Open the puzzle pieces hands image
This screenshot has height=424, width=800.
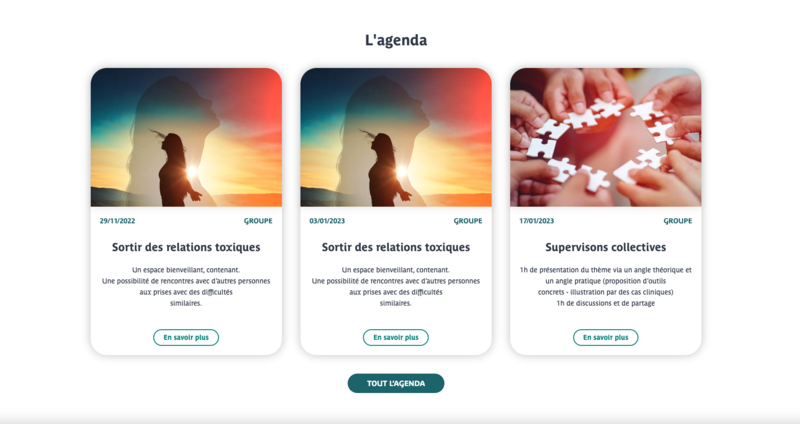coord(606,137)
